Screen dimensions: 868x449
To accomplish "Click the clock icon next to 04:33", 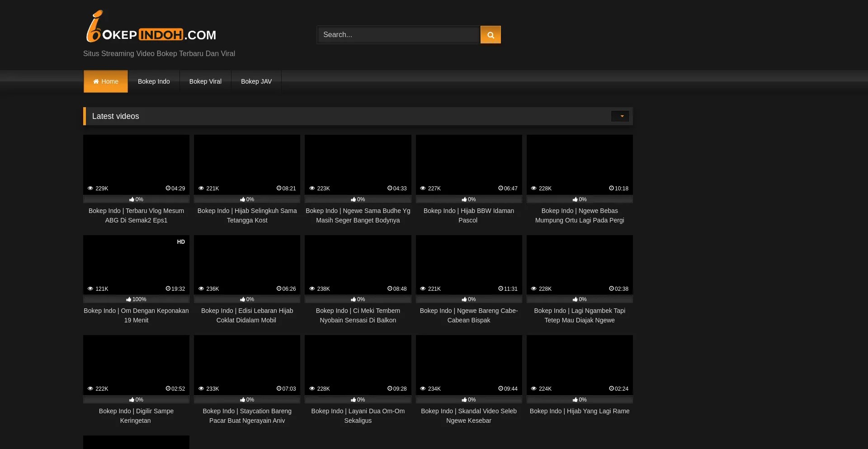I will 390,189.
